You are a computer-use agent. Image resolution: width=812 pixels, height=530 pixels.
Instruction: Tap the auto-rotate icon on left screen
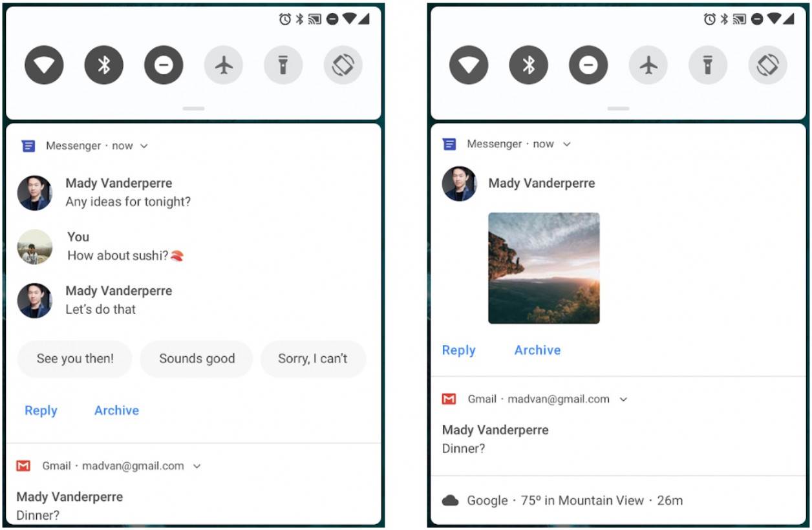point(343,65)
